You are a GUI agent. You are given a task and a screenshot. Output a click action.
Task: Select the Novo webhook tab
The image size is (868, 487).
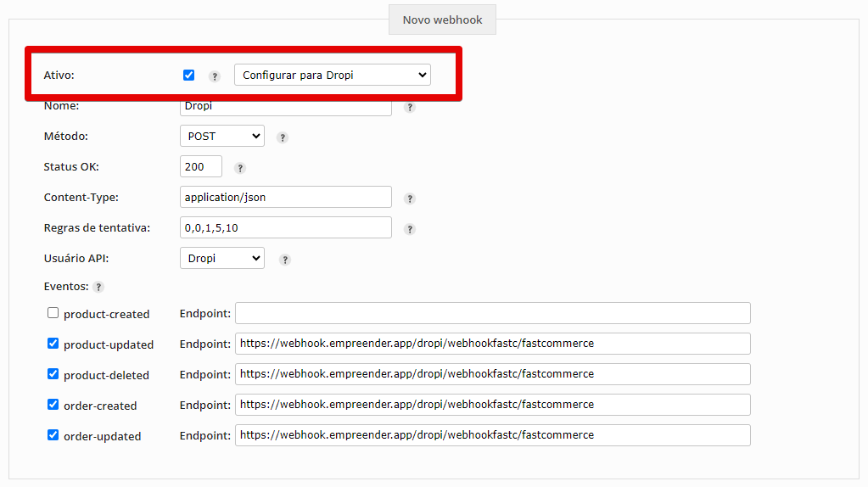click(x=442, y=20)
